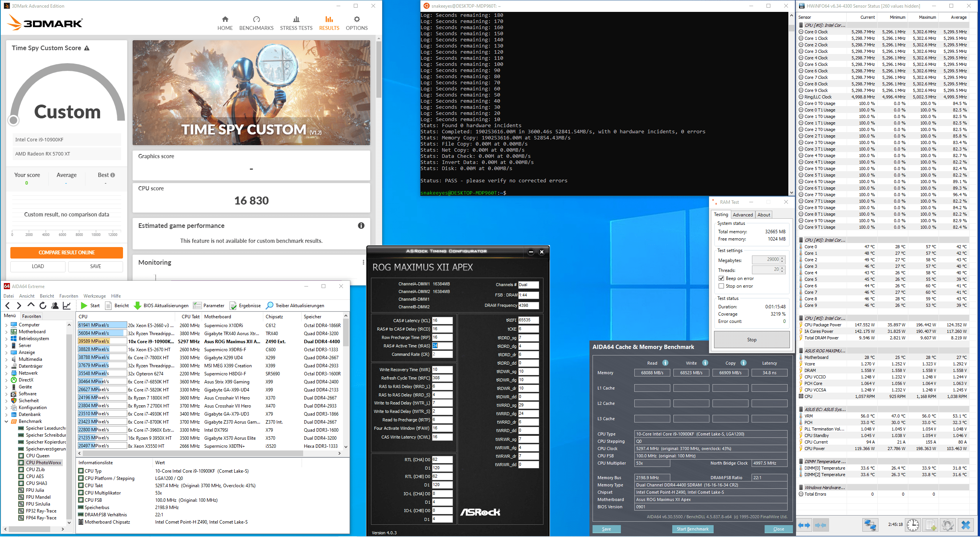The image size is (980, 537).
Task: Open BIOS Aktualisierungen in AIDA64 toolbar
Action: point(161,305)
